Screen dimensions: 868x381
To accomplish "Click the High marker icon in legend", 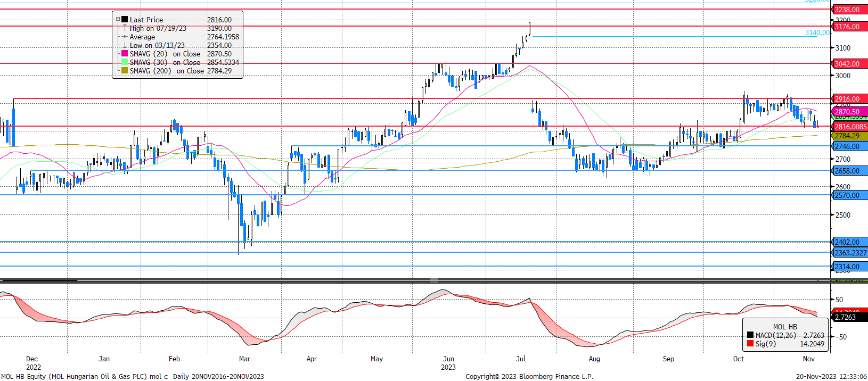I will pyautogui.click(x=125, y=28).
